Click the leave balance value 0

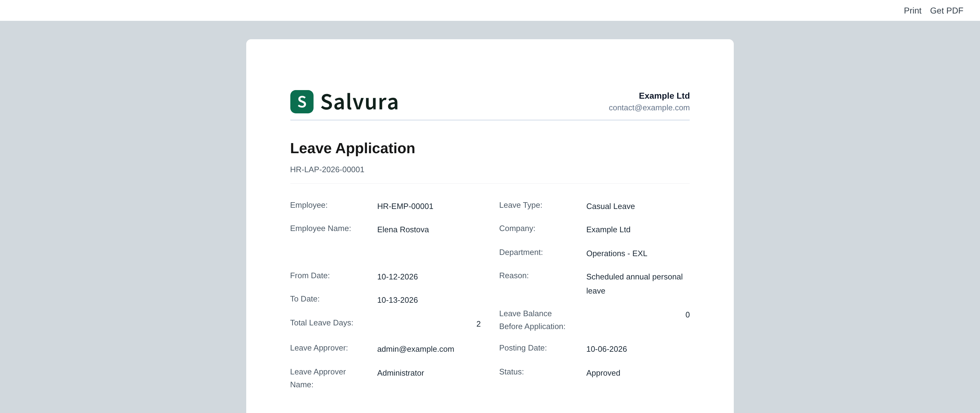[687, 315]
